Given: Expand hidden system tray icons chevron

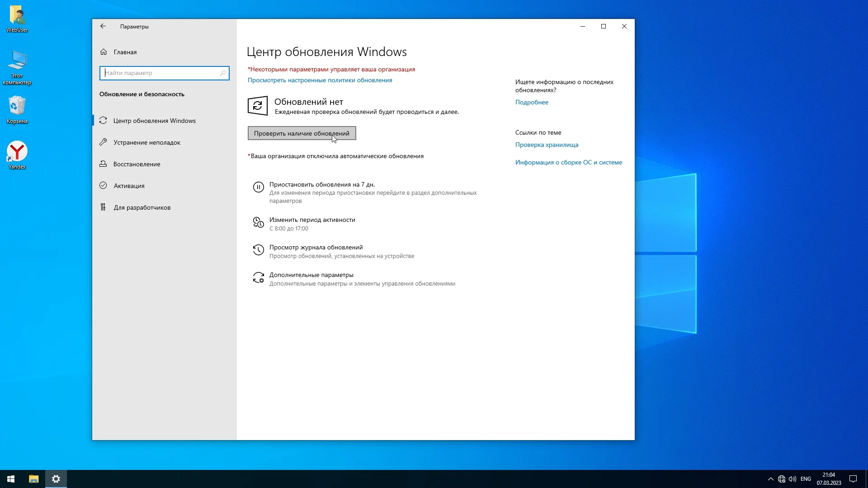Looking at the screenshot, I should (770, 479).
